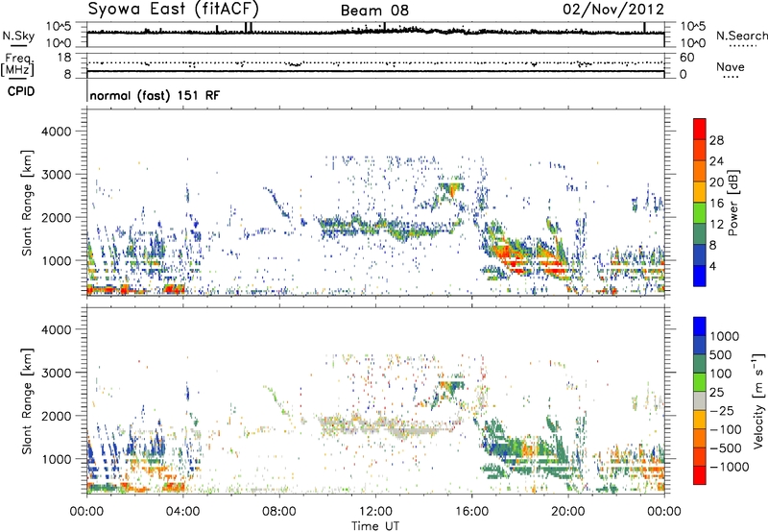768x532 pixels.
Task: Click the "4000" tick on velocity panel axis
Action: pos(56,329)
